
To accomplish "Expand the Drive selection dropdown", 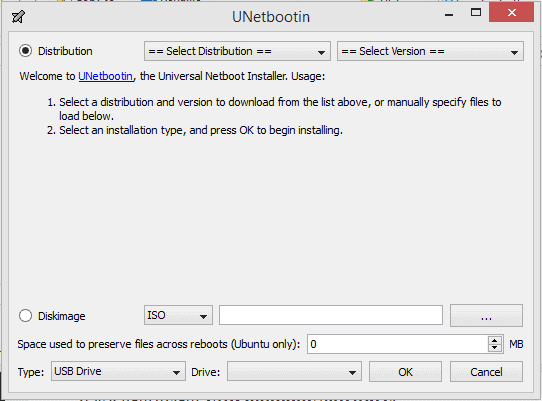I will pyautogui.click(x=294, y=372).
